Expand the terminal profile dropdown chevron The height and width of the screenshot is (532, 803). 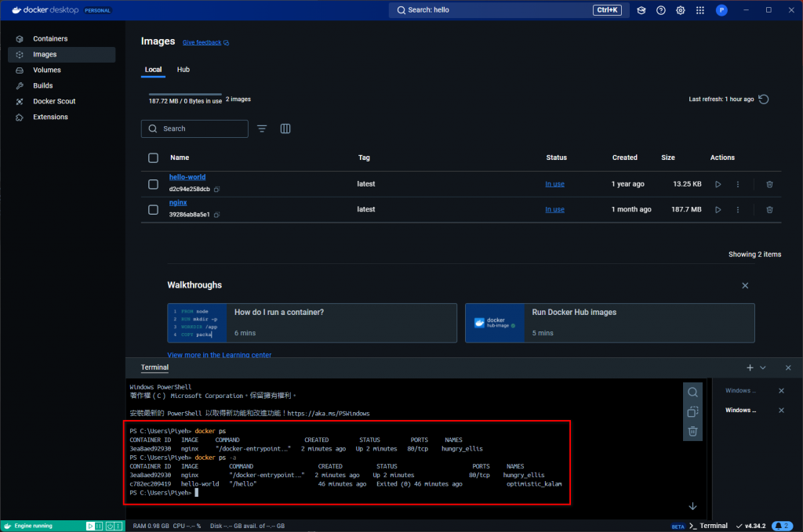(762, 367)
